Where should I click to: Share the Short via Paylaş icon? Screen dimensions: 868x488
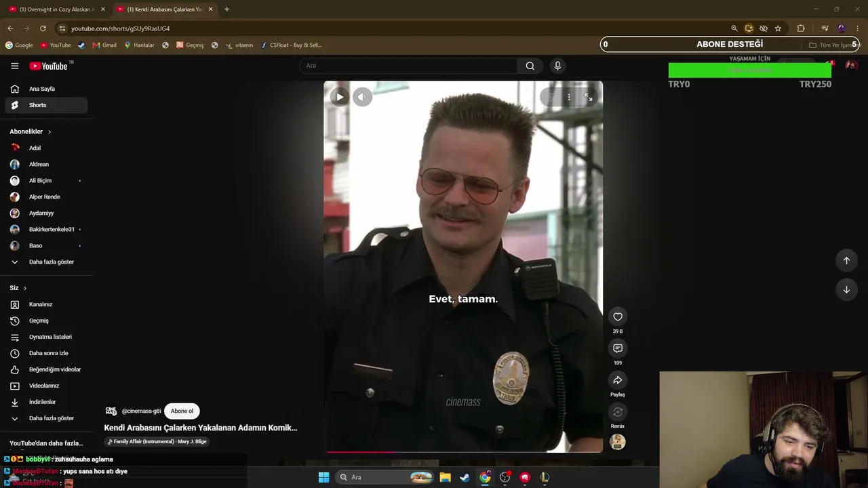pos(618,380)
